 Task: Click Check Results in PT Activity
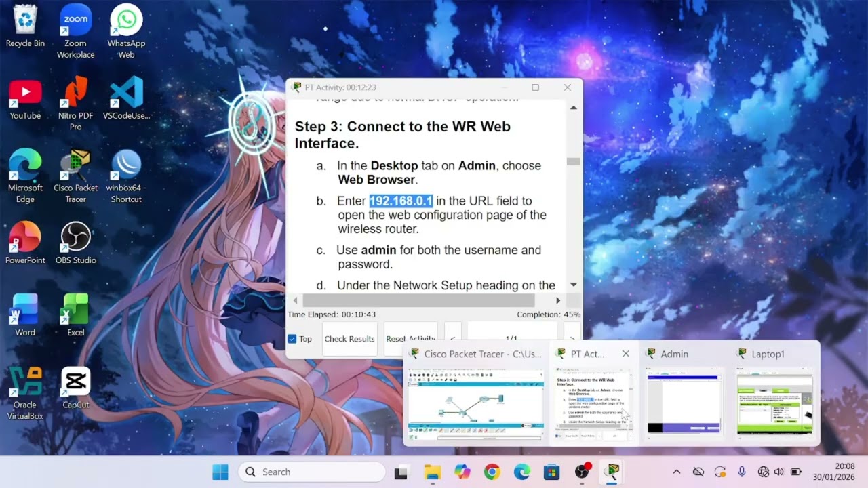coord(350,339)
